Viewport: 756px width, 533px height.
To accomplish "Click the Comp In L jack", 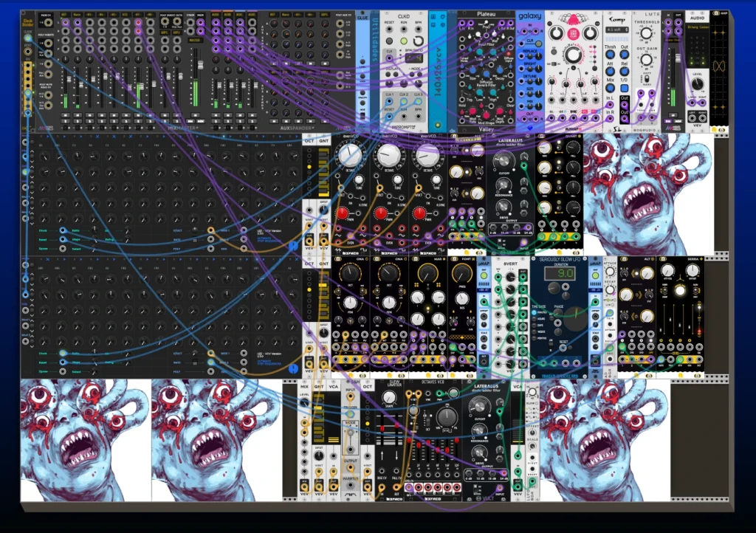I will point(610,105).
